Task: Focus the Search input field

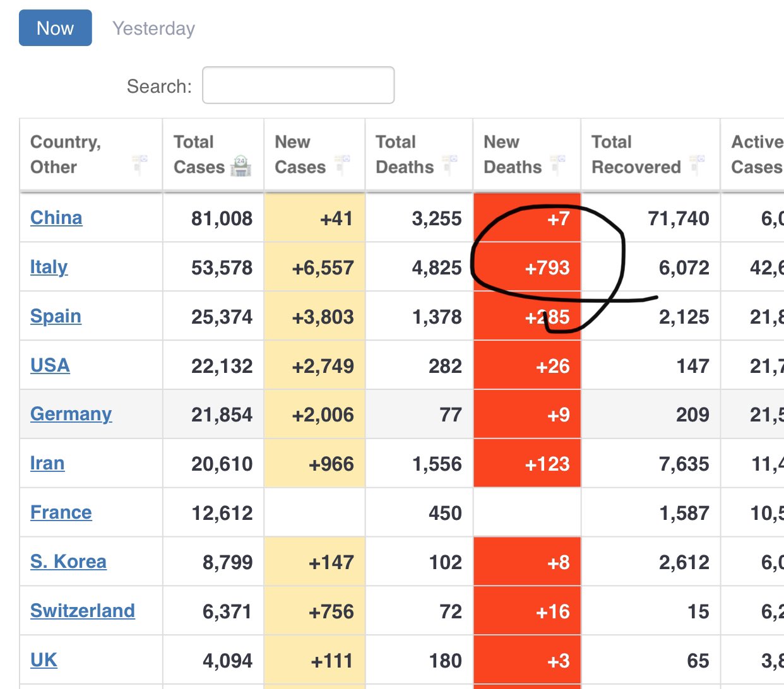Action: [298, 85]
